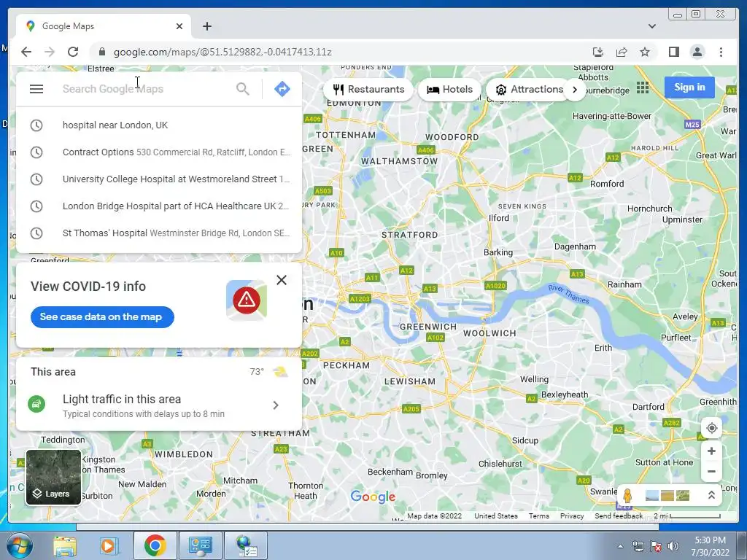This screenshot has width=747, height=560.
Task: Open the Chrome three-dot menu
Action: (721, 52)
